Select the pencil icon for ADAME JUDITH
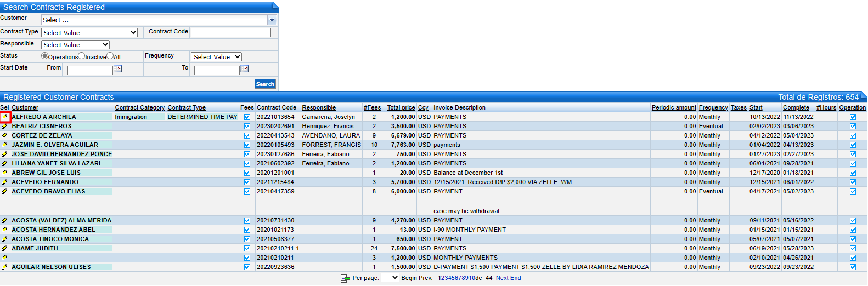Image resolution: width=868 pixels, height=286 pixels. click(x=4, y=248)
